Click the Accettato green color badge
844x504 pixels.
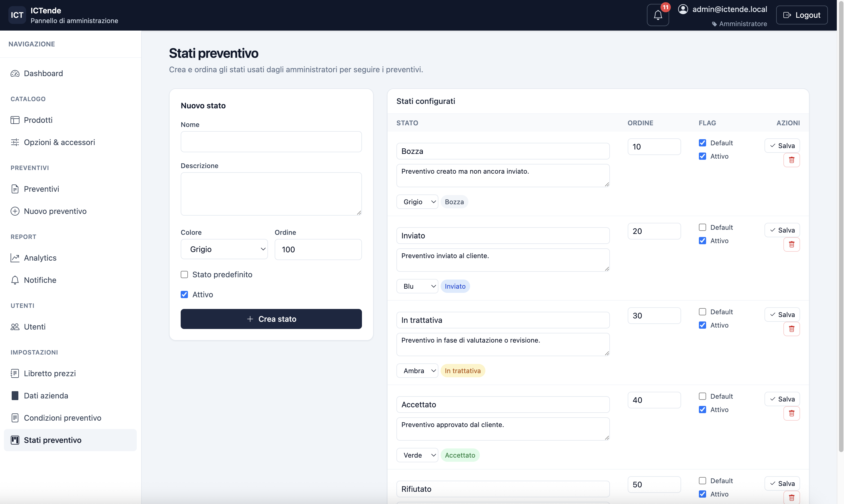coord(460,455)
